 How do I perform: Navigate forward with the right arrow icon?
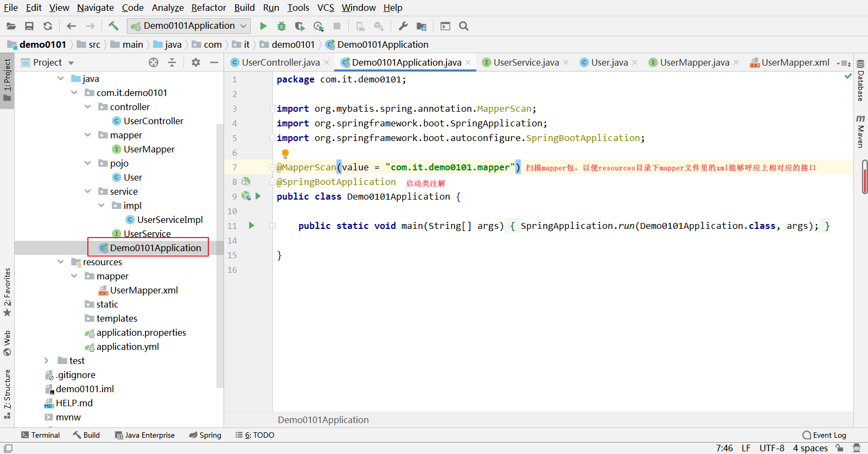point(90,26)
